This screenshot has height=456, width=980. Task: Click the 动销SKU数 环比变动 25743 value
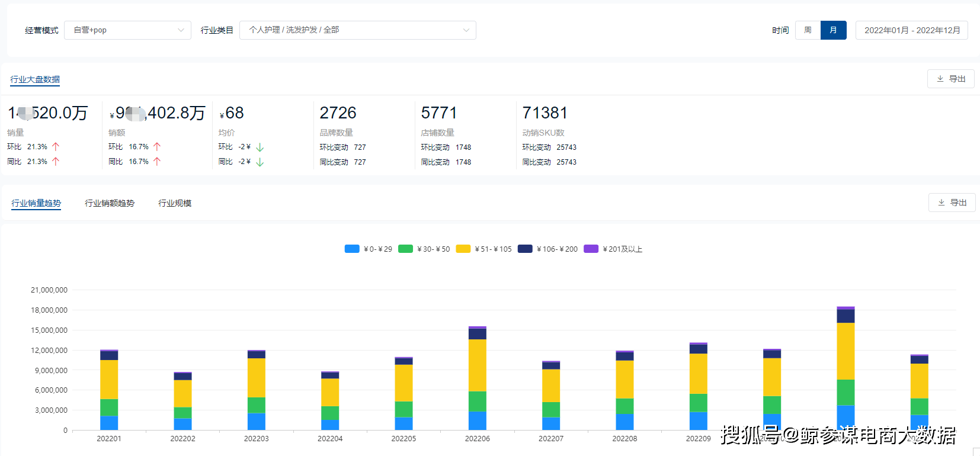click(566, 147)
